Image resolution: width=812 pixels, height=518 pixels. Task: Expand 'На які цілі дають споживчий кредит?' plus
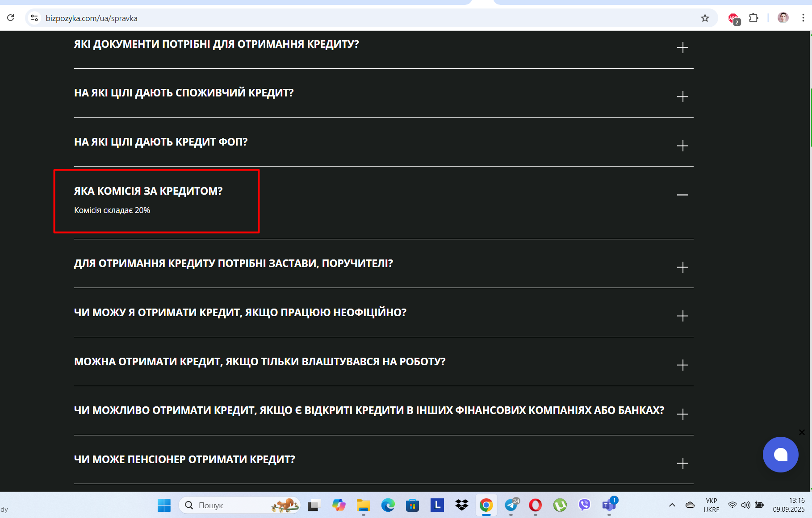point(682,97)
